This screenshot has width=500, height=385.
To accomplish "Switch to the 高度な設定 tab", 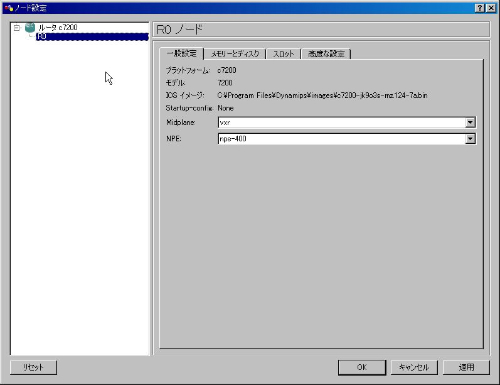I will point(326,54).
